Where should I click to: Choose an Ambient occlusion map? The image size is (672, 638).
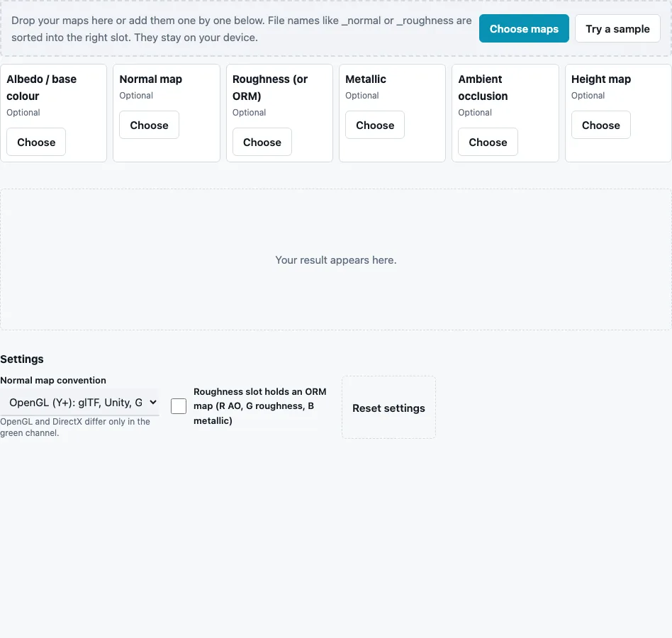tap(488, 142)
